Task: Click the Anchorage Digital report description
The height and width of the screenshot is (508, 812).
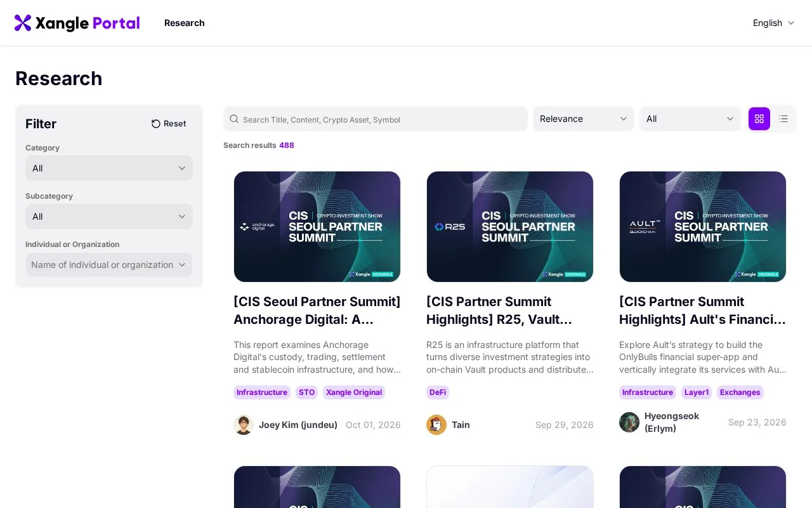Action: [x=317, y=358]
